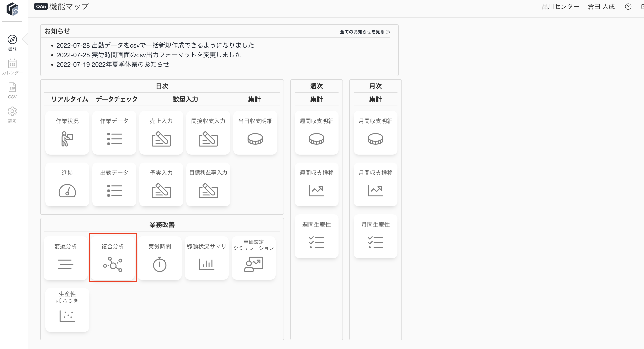Click the help question mark icon

[x=628, y=7]
